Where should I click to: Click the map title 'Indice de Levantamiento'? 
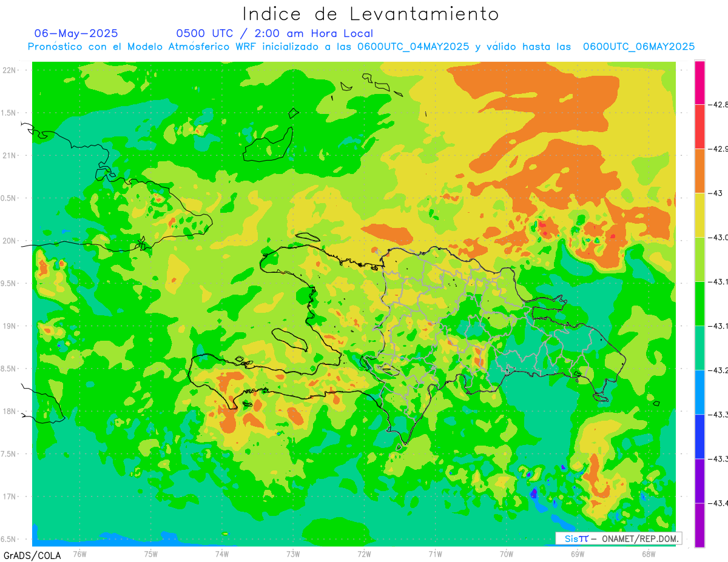coord(371,14)
